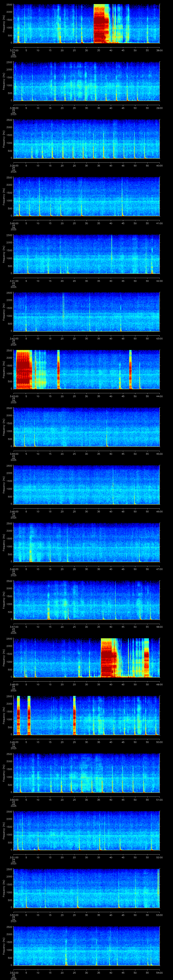Image resolution: width=173 pixels, height=980 pixels.
Task: Click the 3:44:00 start time label
Action: tap(14, 454)
